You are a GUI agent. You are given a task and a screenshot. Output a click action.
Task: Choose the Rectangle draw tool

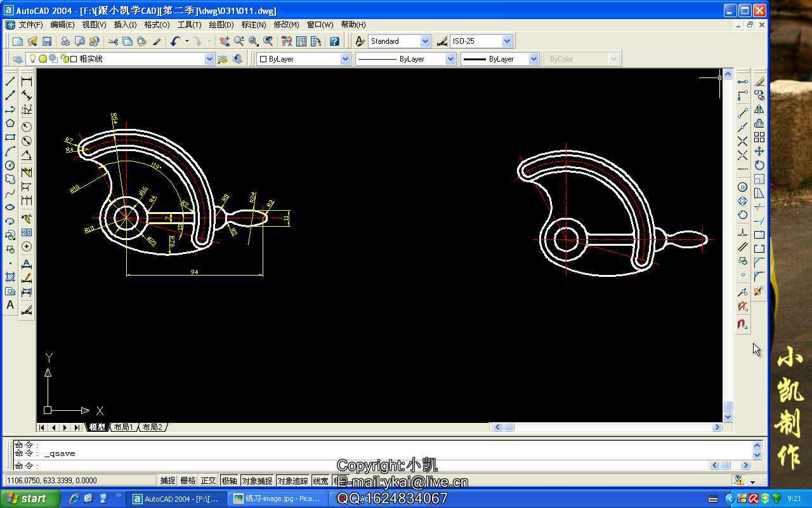(x=10, y=137)
